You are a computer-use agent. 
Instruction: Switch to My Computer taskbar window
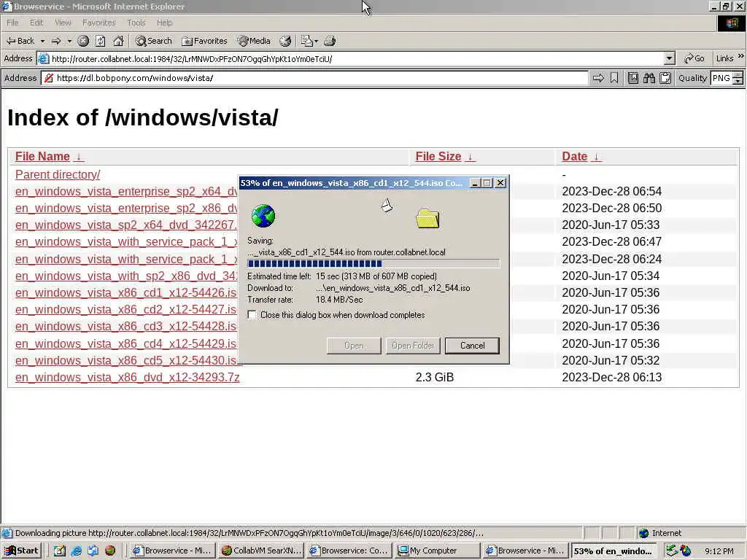coord(438,551)
